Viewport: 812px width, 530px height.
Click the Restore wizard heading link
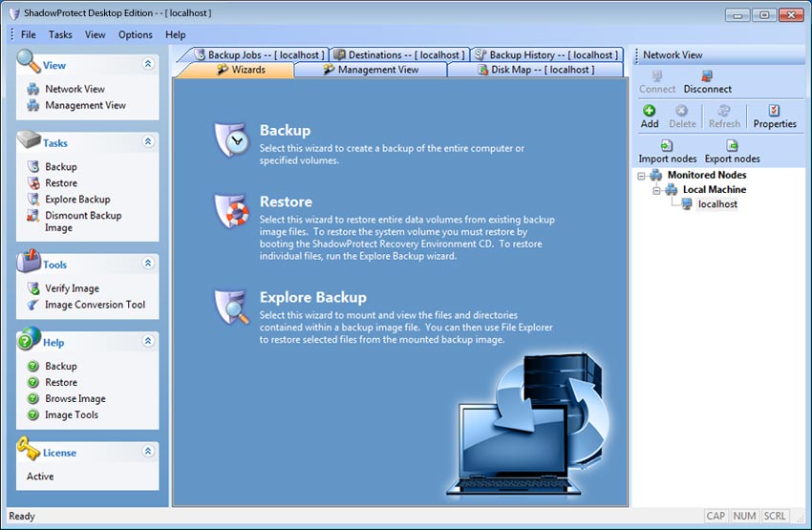[286, 201]
